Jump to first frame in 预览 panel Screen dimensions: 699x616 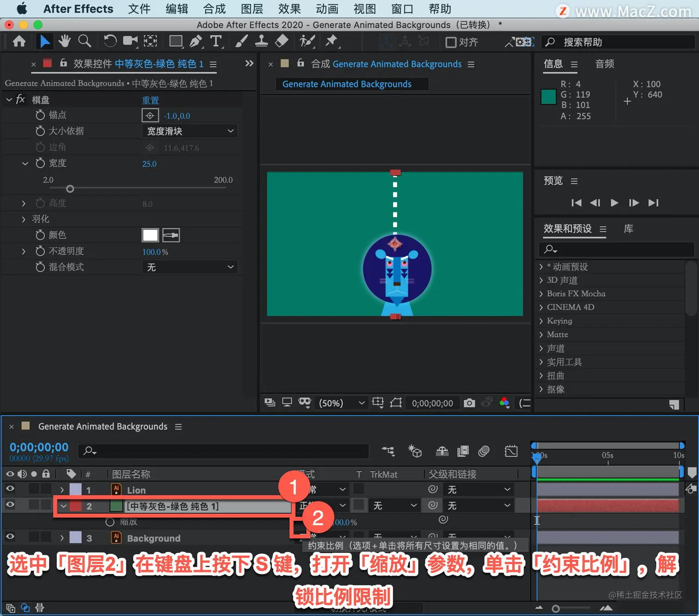pos(576,203)
